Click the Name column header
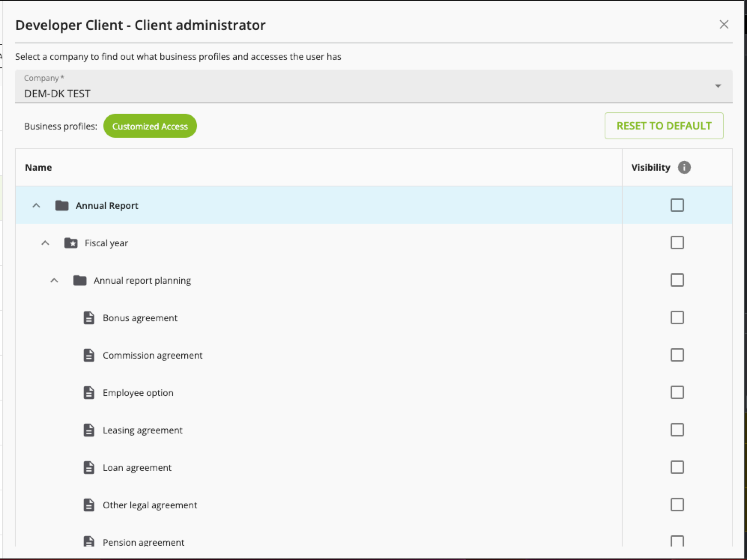The width and height of the screenshot is (747, 560). [38, 167]
